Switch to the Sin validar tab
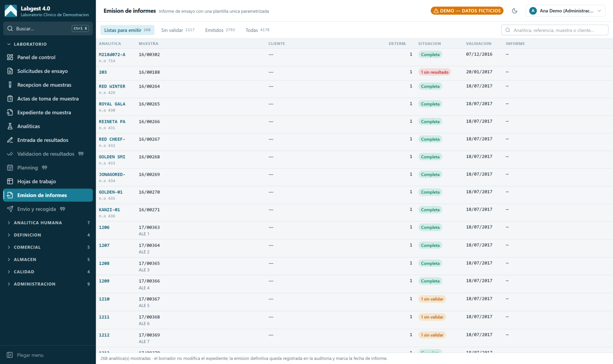613x364 pixels. (178, 30)
